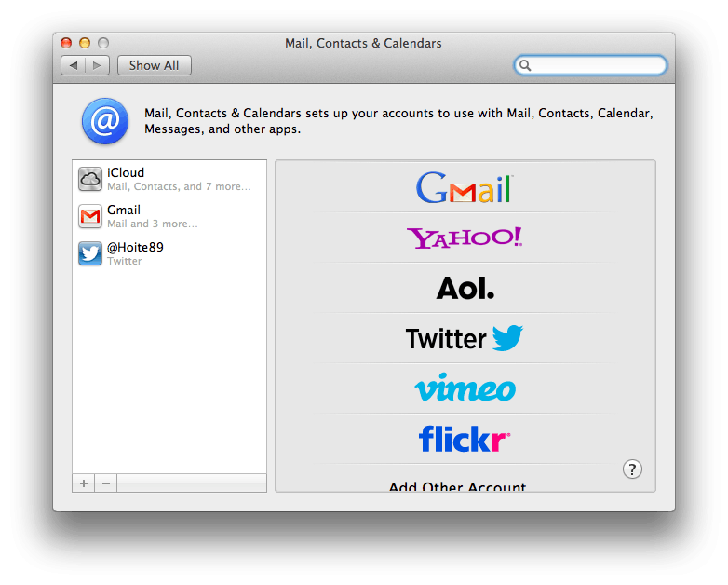Select the @Hoite89 account name
Image resolution: width=728 pixels, height=585 pixels.
tap(135, 247)
